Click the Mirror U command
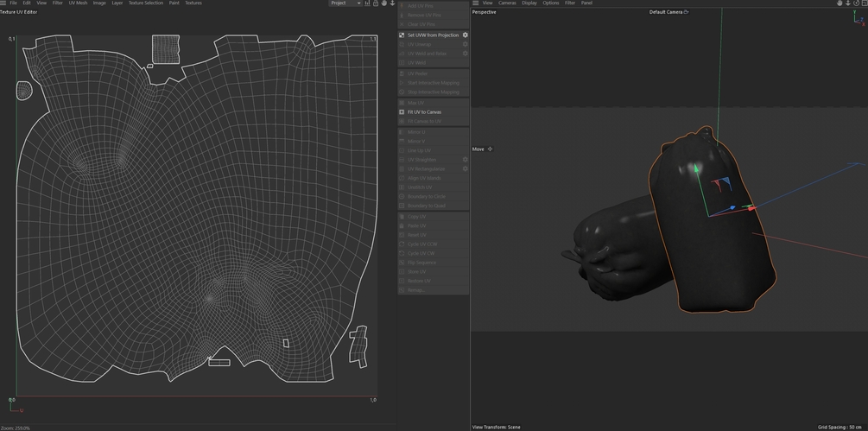 pos(434,132)
